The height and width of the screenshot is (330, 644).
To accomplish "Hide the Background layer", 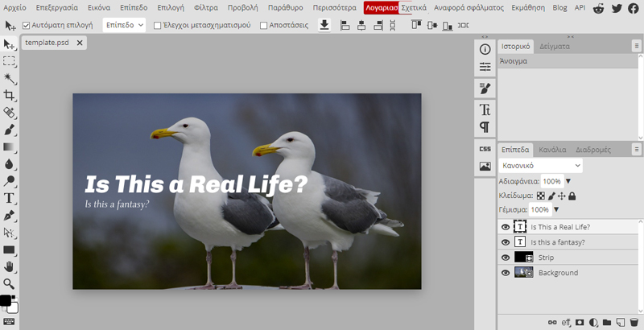I will [x=506, y=273].
